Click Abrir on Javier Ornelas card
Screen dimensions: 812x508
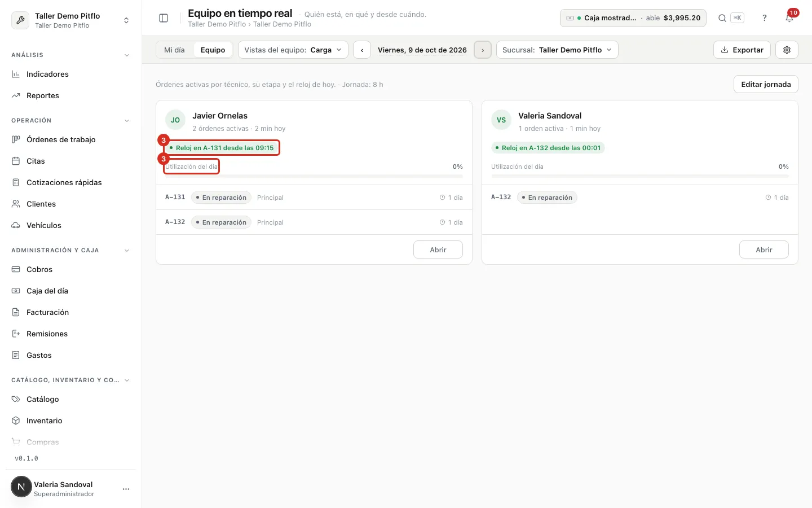pyautogui.click(x=438, y=249)
